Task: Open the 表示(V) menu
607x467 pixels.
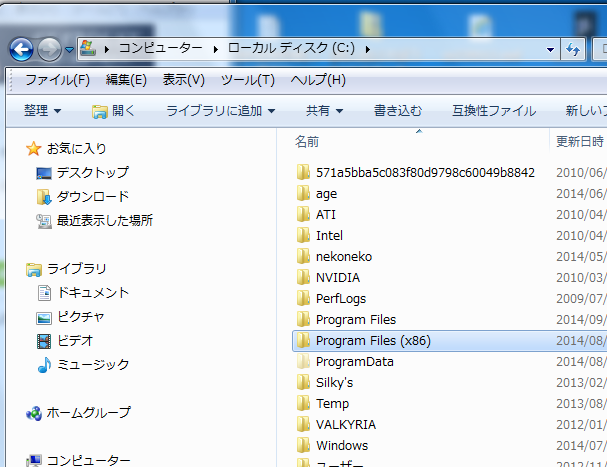Action: tap(183, 80)
